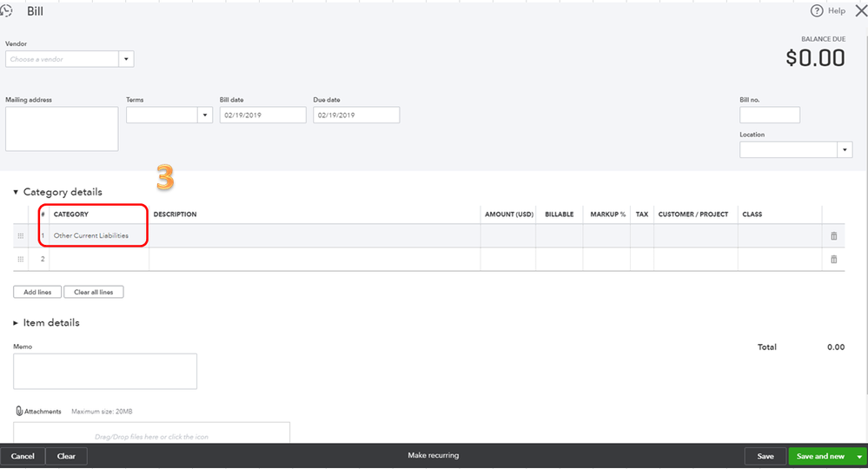The height and width of the screenshot is (469, 868).
Task: Open the Help question mark icon
Action: [817, 10]
